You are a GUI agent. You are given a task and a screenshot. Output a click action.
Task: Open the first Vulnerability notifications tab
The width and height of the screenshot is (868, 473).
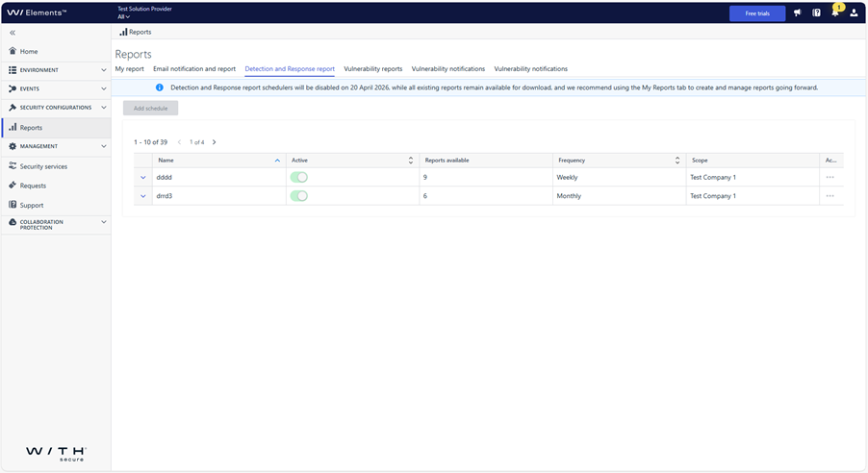tap(447, 69)
